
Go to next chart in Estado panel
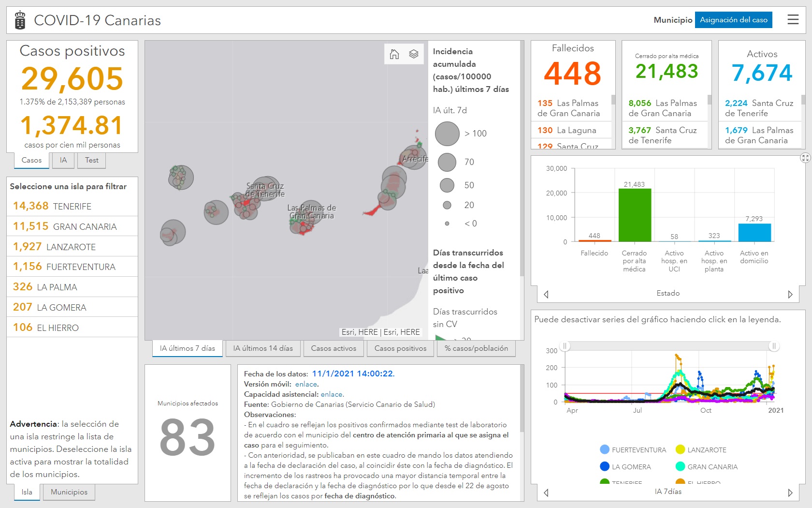pyautogui.click(x=790, y=294)
